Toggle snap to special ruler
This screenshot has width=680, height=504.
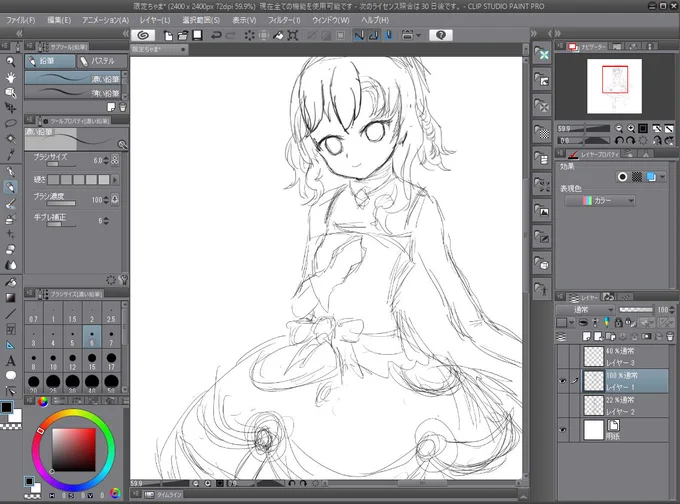[x=373, y=36]
